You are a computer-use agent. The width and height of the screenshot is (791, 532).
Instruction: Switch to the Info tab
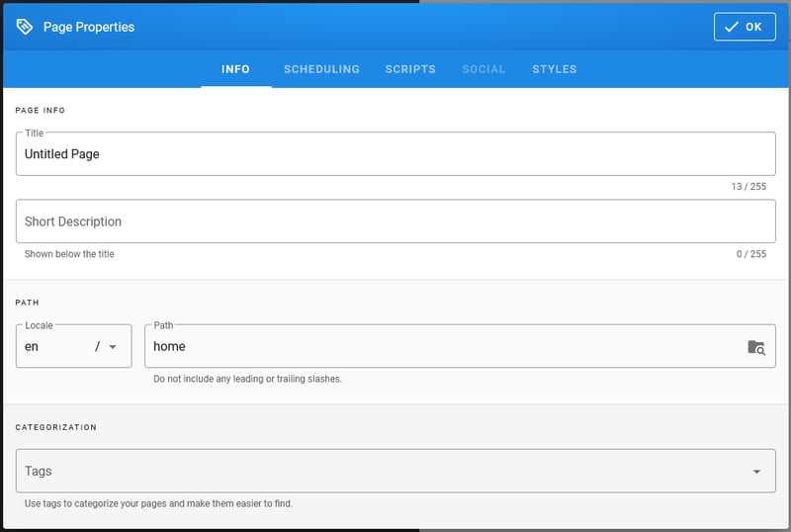[235, 69]
